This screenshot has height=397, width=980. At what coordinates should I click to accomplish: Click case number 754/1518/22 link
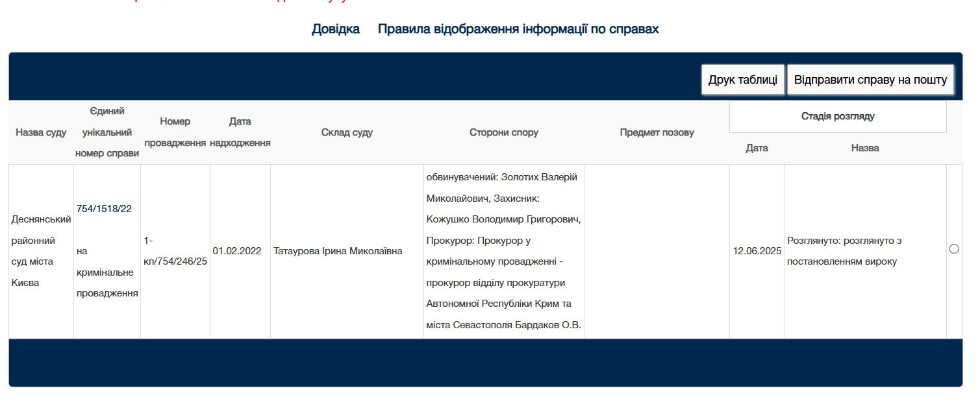[104, 208]
